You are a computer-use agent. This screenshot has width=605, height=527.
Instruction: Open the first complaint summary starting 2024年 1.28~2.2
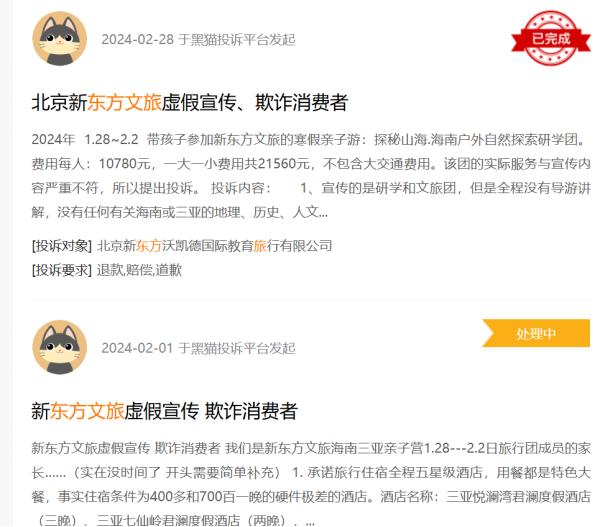[311, 176]
